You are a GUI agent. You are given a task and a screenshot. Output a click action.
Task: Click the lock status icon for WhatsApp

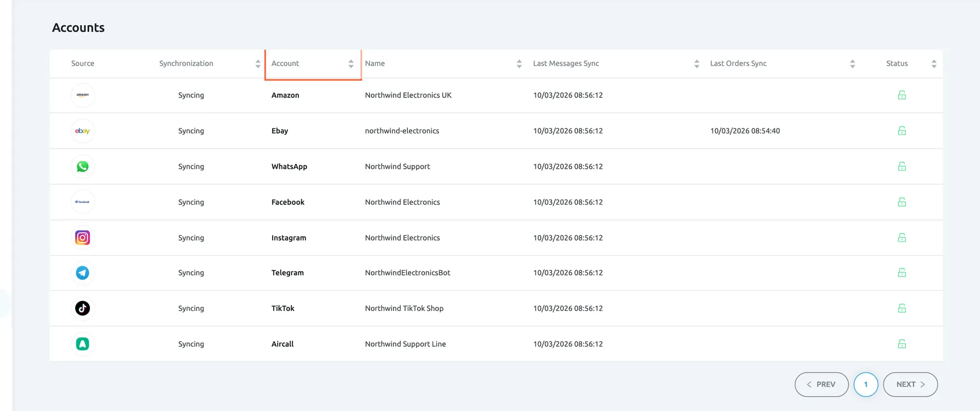point(902,167)
